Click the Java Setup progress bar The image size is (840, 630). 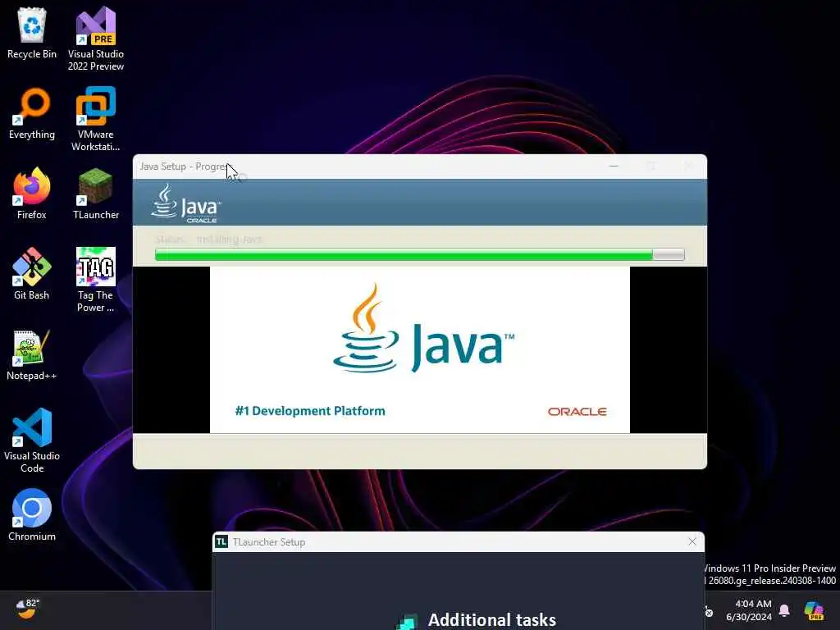419,254
